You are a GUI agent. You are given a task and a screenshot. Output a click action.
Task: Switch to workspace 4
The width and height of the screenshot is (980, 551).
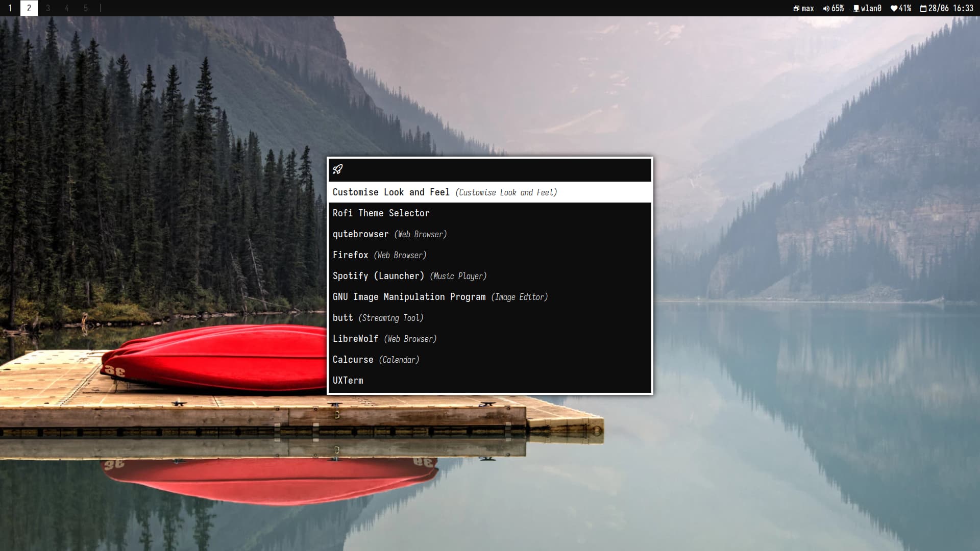point(67,8)
